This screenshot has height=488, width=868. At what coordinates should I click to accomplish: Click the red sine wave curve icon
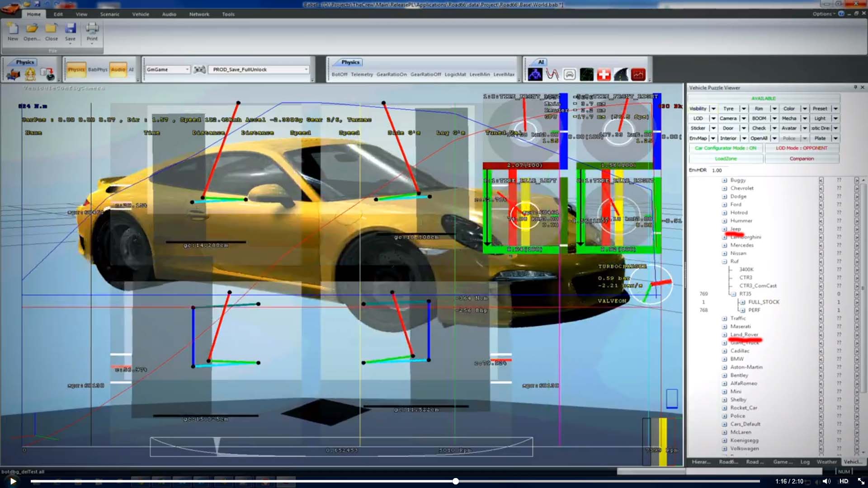click(x=552, y=75)
